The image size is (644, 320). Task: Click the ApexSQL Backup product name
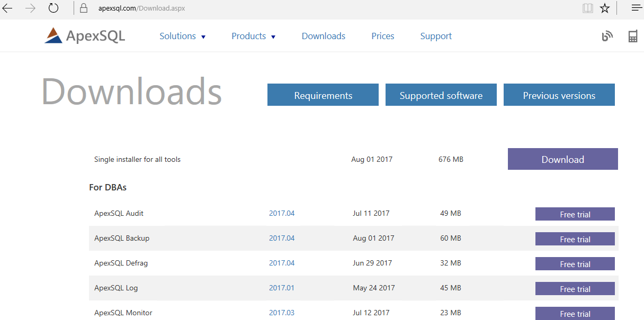click(x=122, y=238)
